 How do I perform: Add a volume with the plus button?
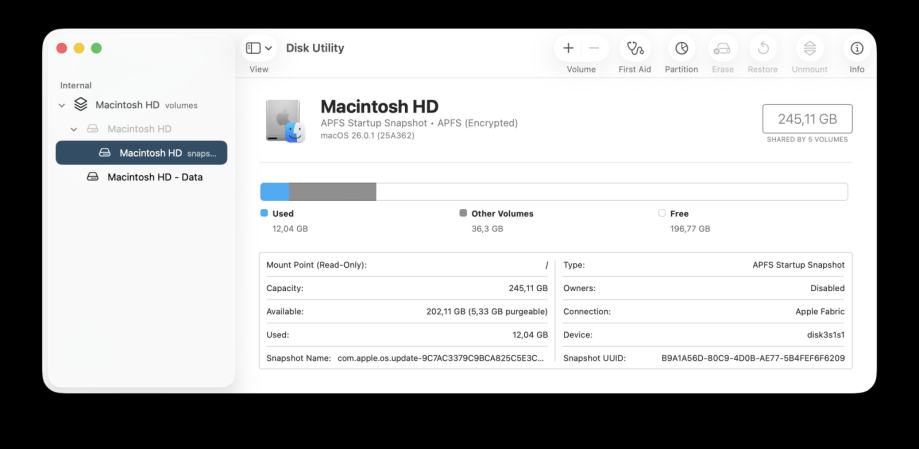pyautogui.click(x=568, y=48)
